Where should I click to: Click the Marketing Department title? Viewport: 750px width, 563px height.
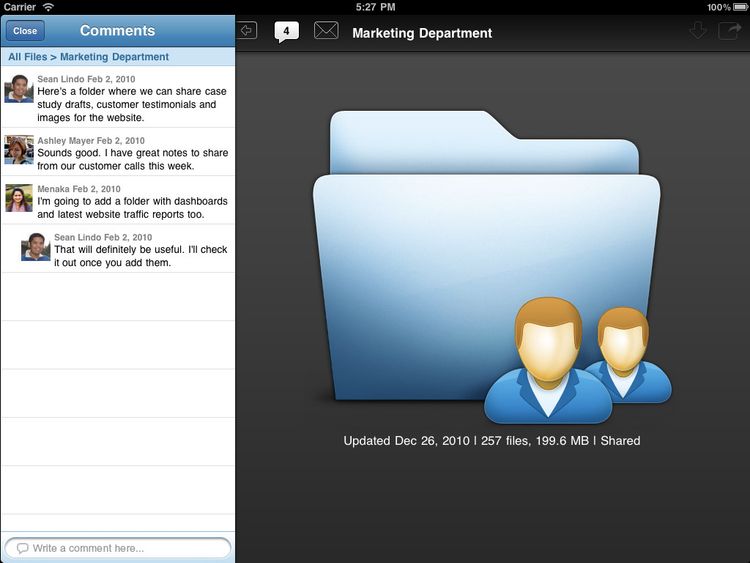pos(422,33)
